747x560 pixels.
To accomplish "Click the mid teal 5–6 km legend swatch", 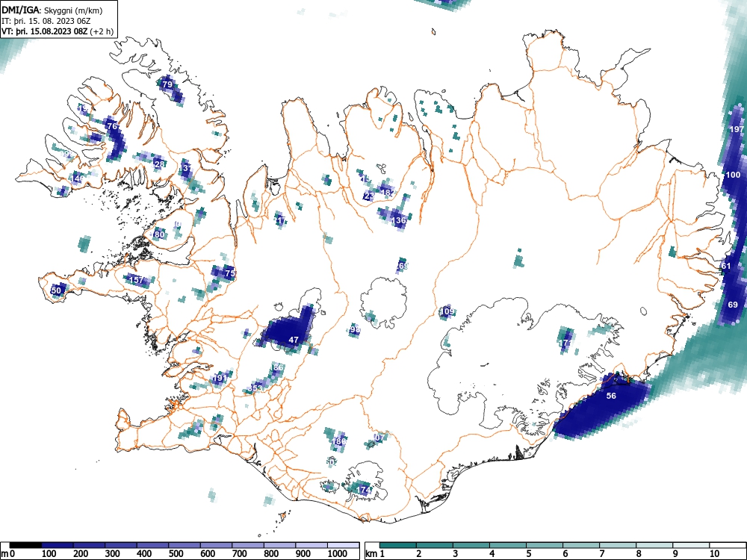I will tap(544, 545).
